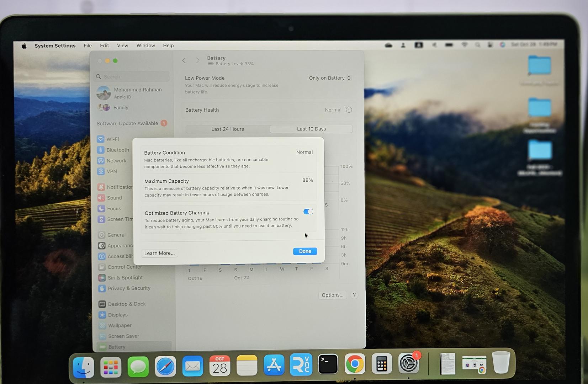Click the question mark help button
Screen dimensions: 588x384
pyautogui.click(x=354, y=295)
